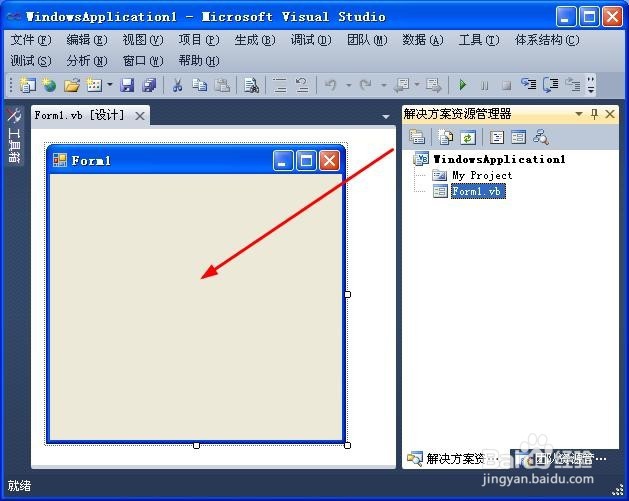Open the 测试(S) menu
Screen dimensions: 629x501
(31, 61)
